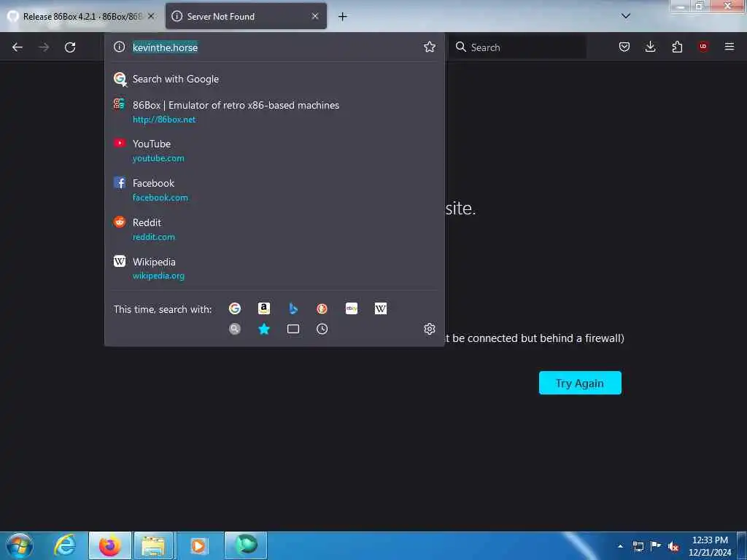Click the wikipedia.org URL text
The width and height of the screenshot is (747, 560).
click(158, 276)
